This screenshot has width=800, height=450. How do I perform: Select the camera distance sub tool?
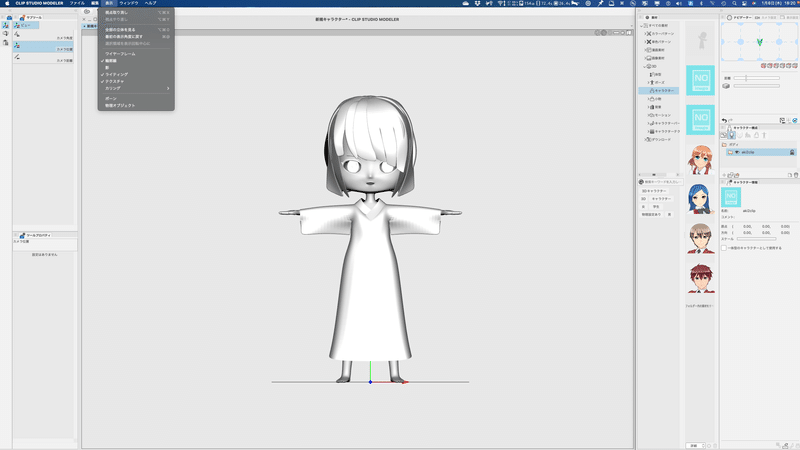click(43, 58)
